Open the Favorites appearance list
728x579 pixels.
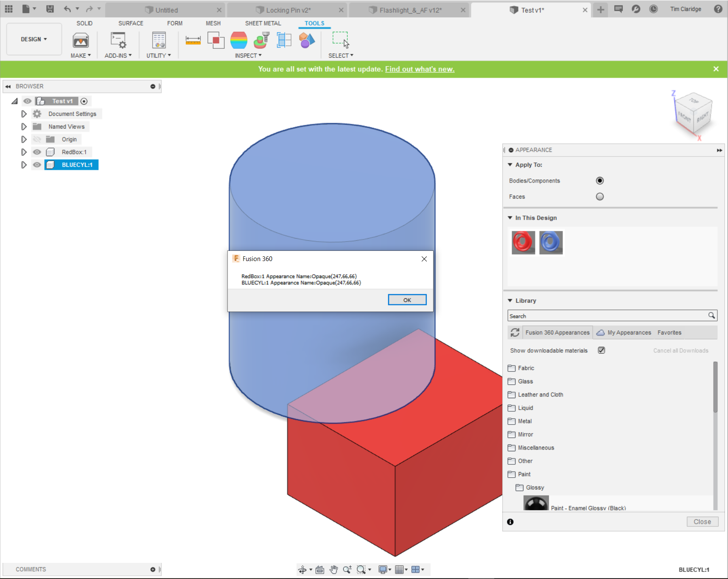669,333
